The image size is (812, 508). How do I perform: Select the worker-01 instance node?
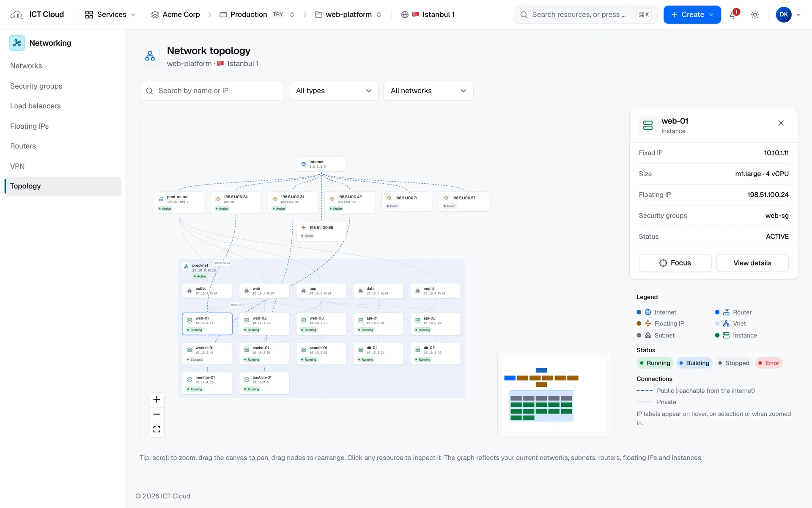[207, 353]
